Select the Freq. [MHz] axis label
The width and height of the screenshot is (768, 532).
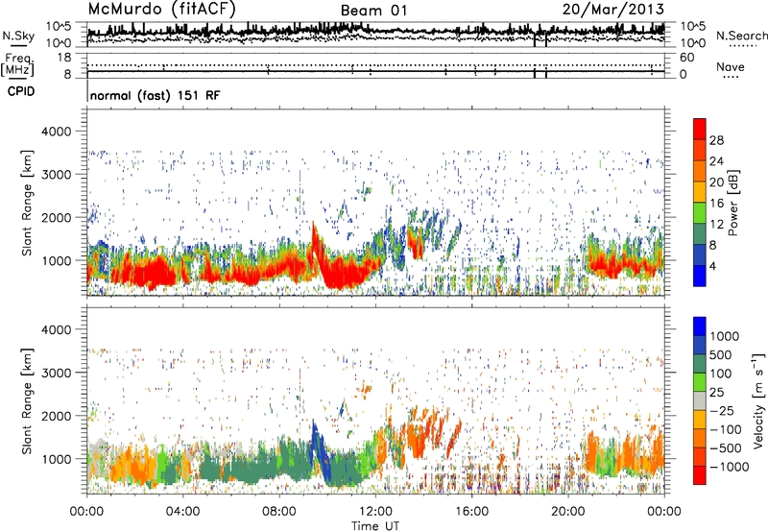pyautogui.click(x=18, y=64)
